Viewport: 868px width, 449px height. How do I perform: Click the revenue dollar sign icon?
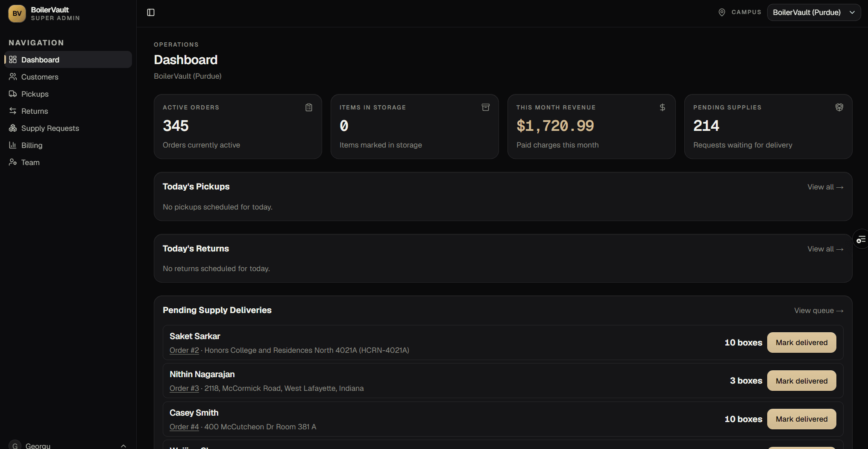663,107
